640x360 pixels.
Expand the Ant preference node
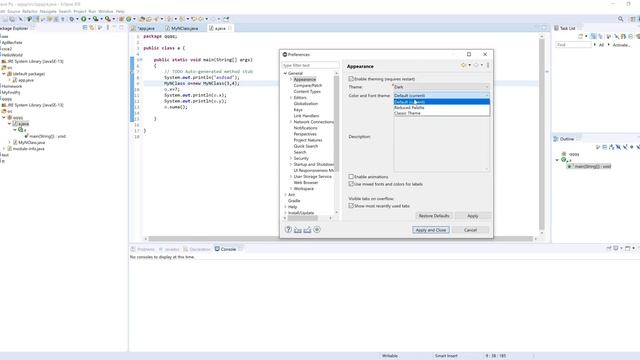[285, 195]
